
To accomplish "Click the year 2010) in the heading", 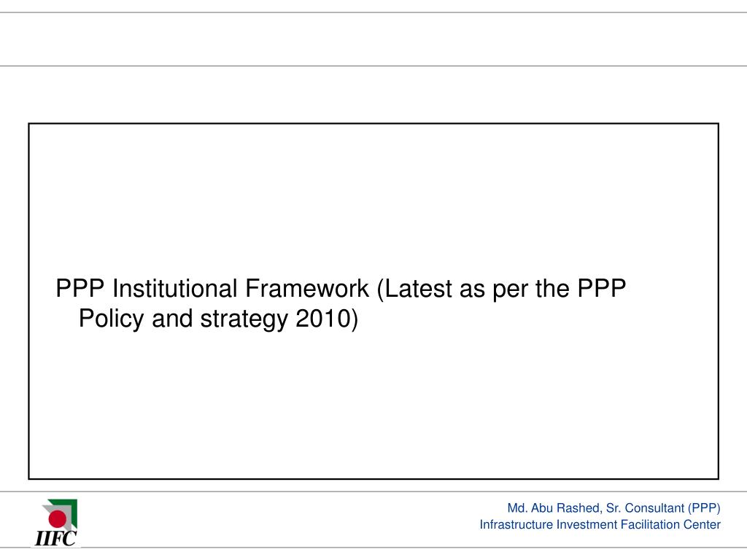I will 327,319.
